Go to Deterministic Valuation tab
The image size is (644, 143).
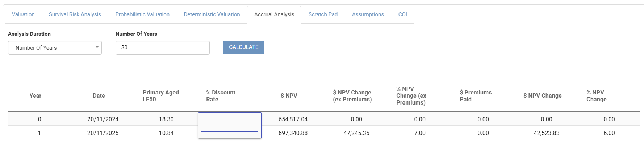[x=212, y=14]
